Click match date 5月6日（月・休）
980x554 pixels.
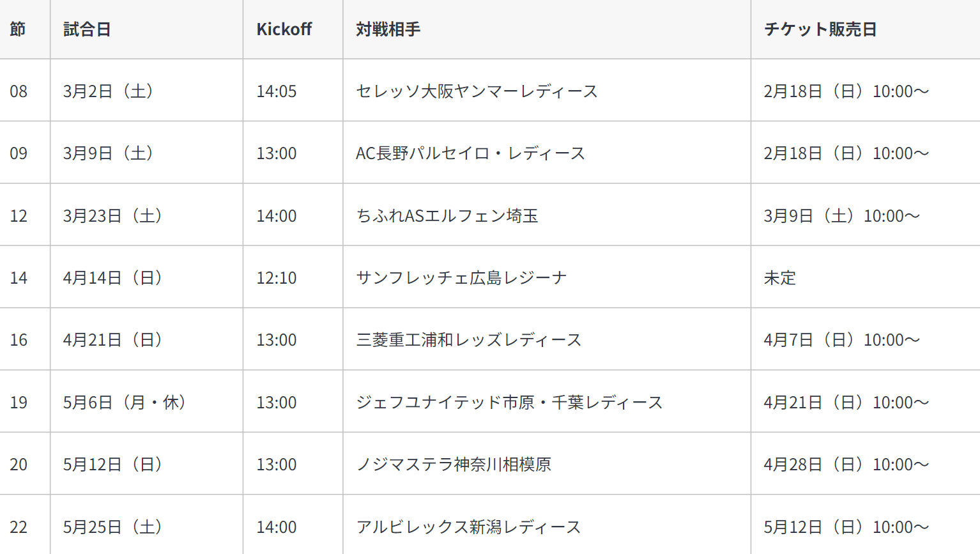pos(125,403)
